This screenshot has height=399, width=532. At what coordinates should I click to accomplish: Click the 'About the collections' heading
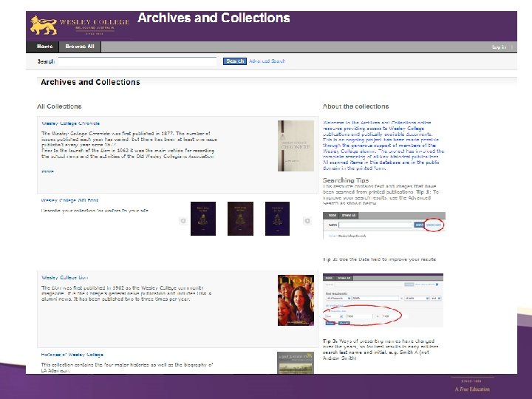coord(355,106)
